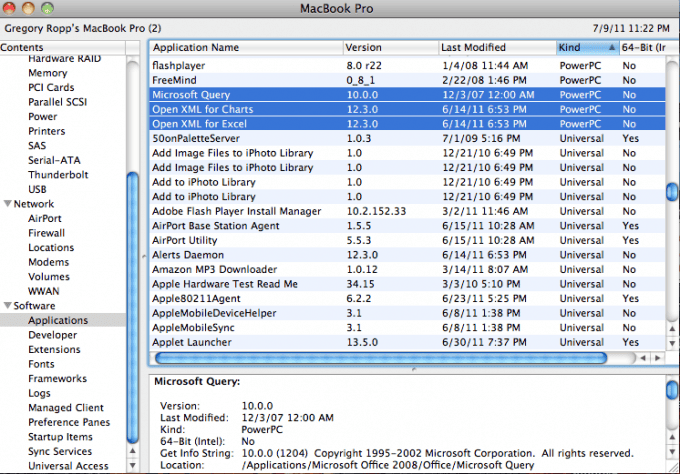Select AirPort under Network
Image resolution: width=680 pixels, height=474 pixels.
[x=45, y=218]
